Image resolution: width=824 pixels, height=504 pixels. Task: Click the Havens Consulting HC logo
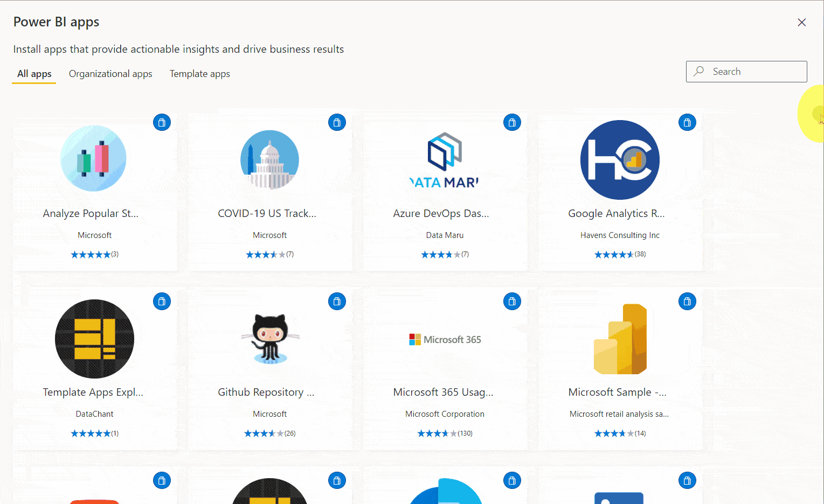click(620, 159)
